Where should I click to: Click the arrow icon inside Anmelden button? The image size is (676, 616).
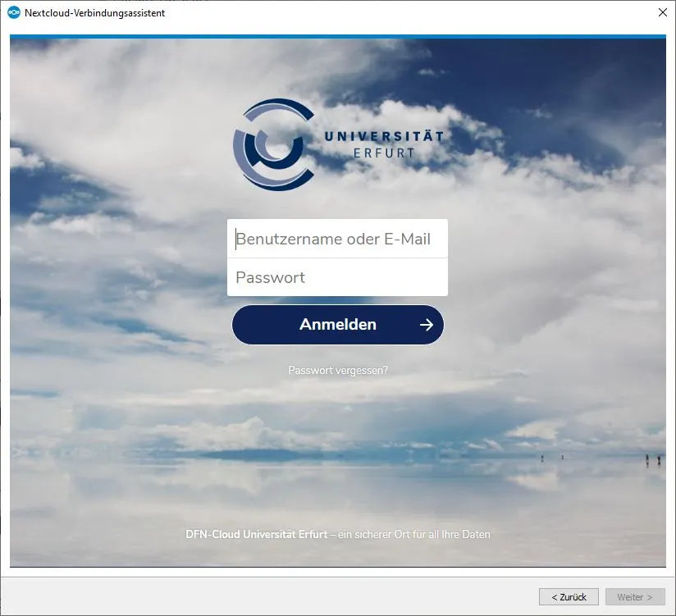point(426,325)
